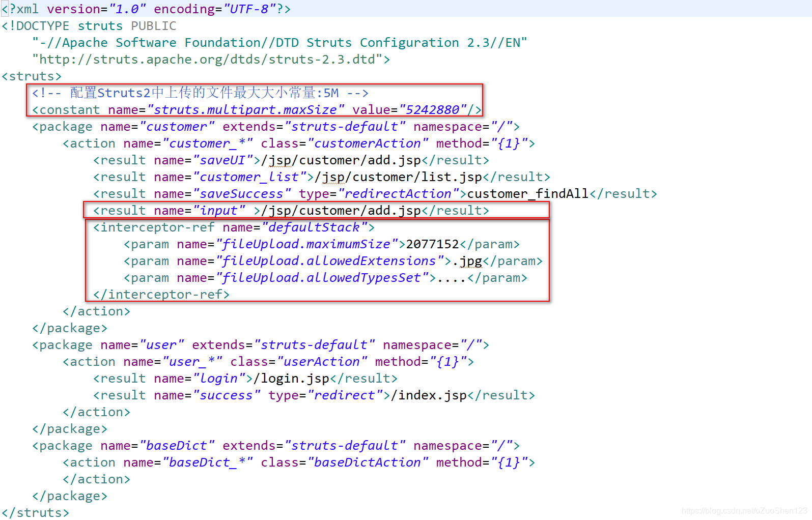This screenshot has width=812, height=520.
Task: Click the opening <struts> tag
Action: click(x=32, y=76)
